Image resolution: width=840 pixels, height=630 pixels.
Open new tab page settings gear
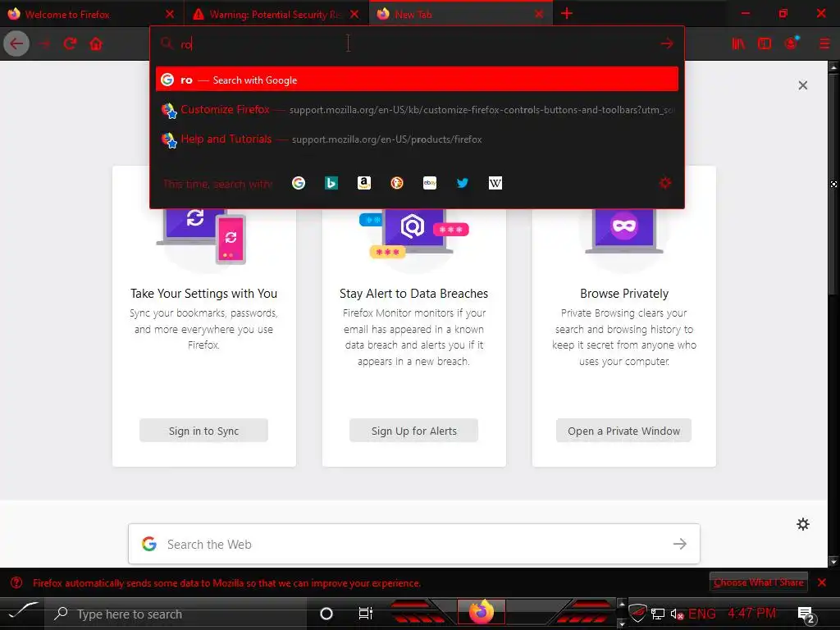(x=802, y=524)
